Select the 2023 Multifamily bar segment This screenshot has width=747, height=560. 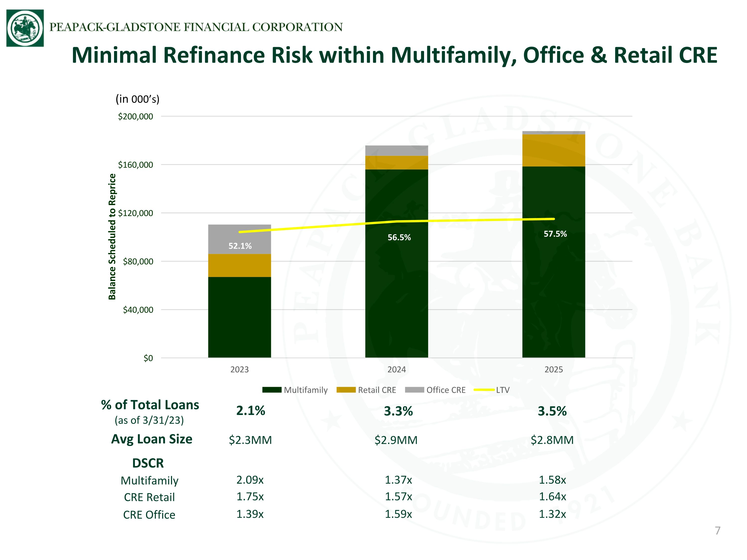click(x=240, y=317)
